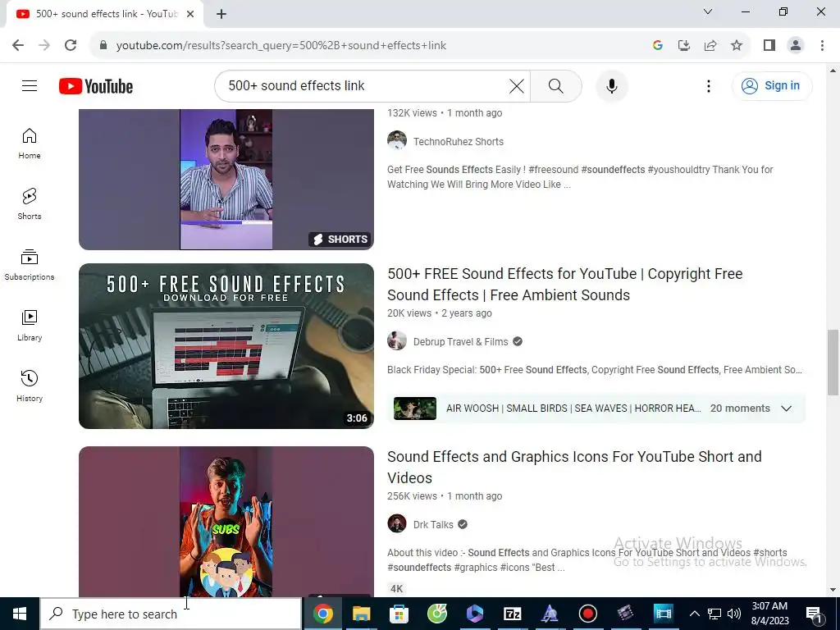Open the notification center
Screen dimensions: 840x630
coord(814,614)
